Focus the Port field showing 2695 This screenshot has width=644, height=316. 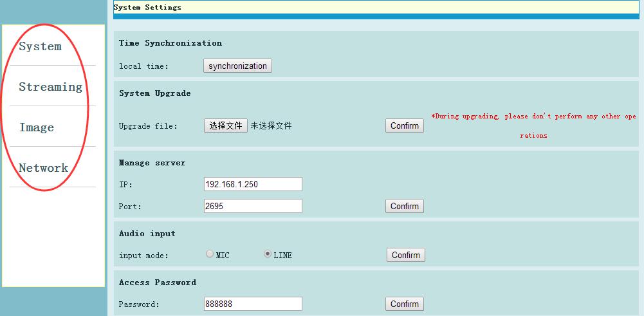point(252,206)
